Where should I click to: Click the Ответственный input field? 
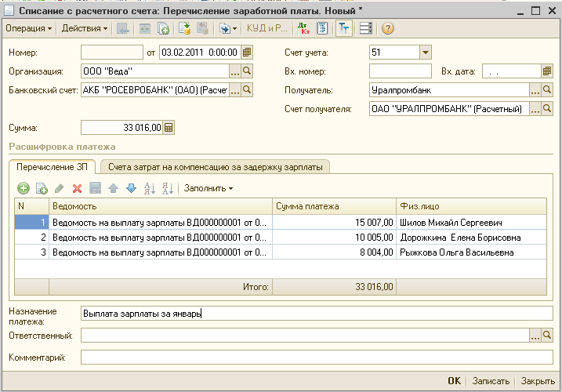coord(305,336)
